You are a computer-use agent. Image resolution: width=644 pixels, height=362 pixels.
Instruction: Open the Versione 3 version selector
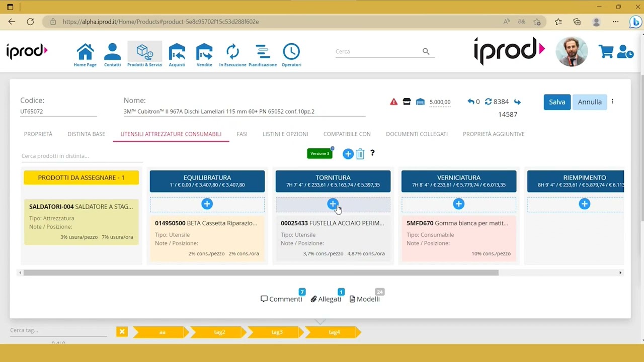click(319, 153)
